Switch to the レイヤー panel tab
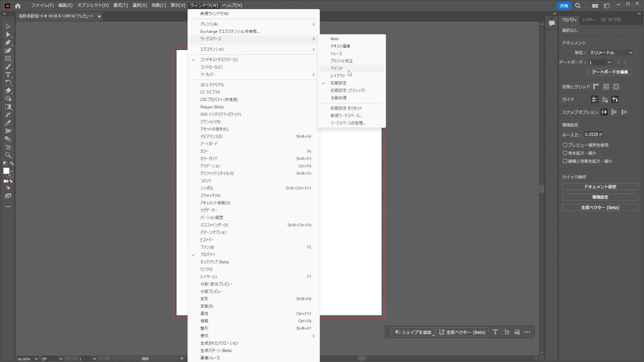Viewport: 644px width, 362px height. click(589, 20)
